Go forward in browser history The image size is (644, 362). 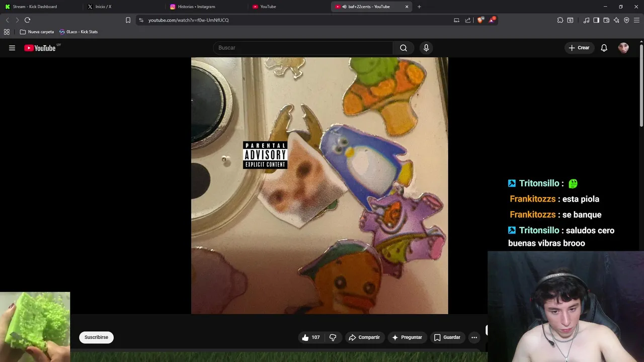click(x=17, y=20)
